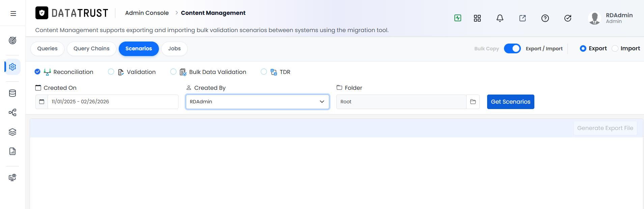Open the hamburger menu
The height and width of the screenshot is (209, 644).
point(13,14)
